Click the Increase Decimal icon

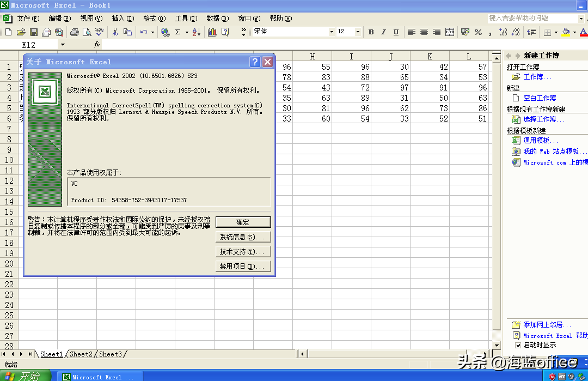click(x=503, y=32)
